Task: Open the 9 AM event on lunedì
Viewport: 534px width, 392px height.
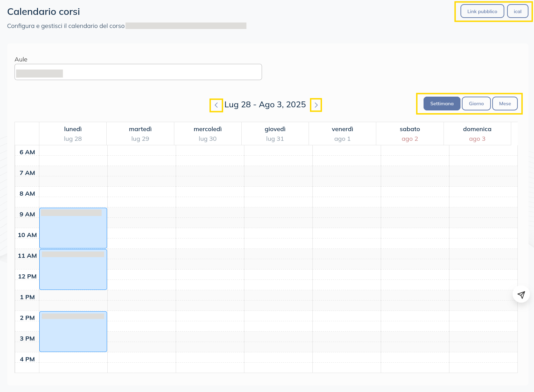Action: pos(73,228)
